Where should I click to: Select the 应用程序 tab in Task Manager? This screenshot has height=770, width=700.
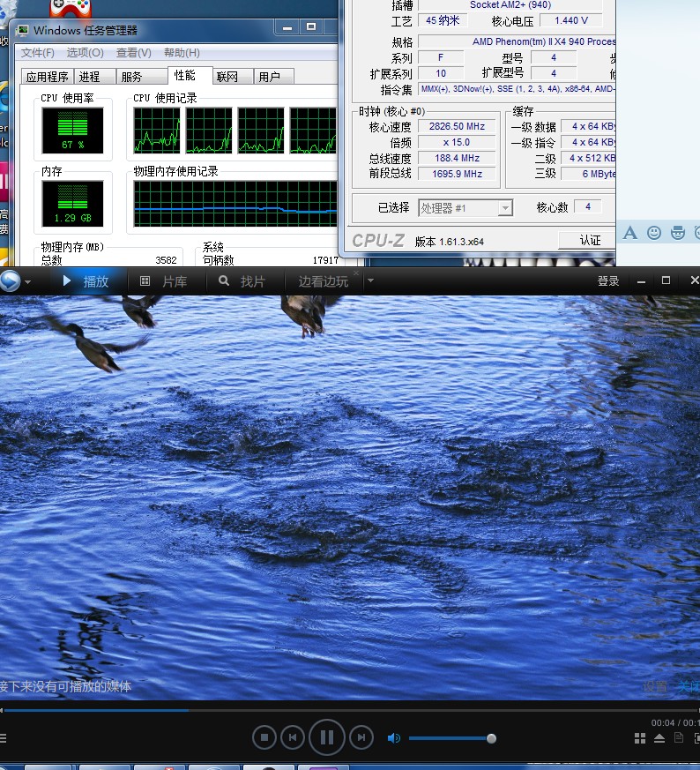47,77
